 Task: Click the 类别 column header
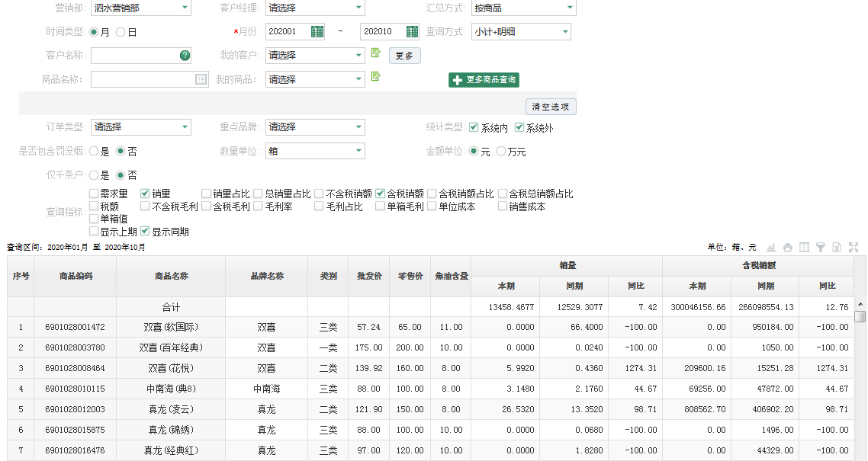click(328, 277)
